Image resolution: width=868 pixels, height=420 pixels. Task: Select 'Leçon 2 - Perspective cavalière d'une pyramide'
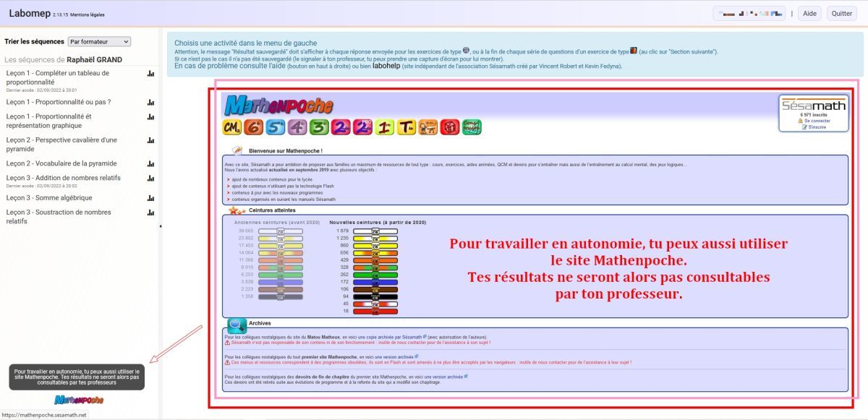(x=61, y=145)
